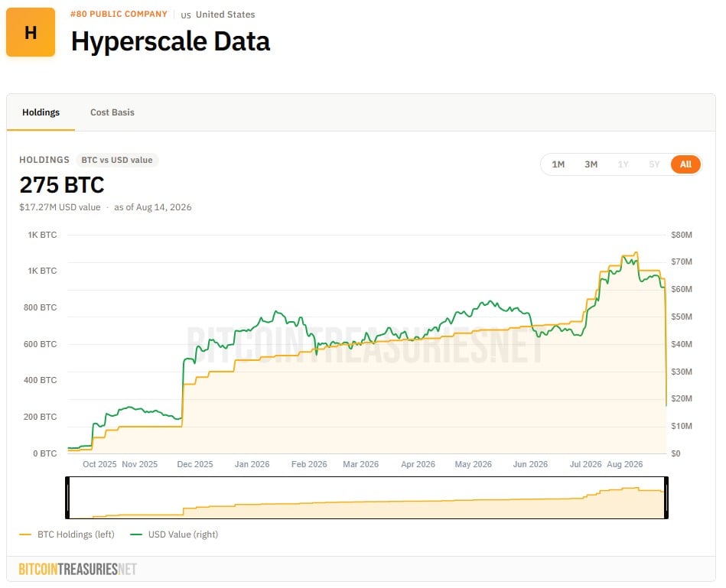Select the 1M time range
Image resolution: width=726 pixels, height=588 pixels.
pos(558,164)
